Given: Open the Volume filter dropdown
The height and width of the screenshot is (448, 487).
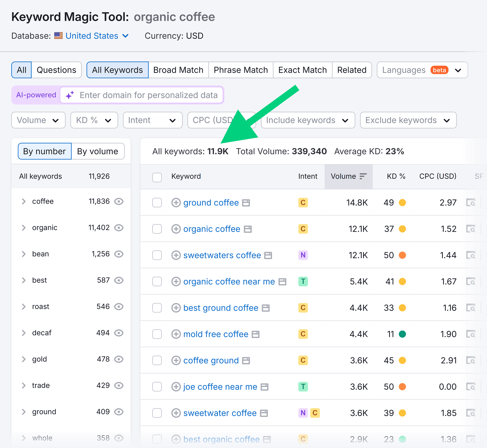Looking at the screenshot, I should pos(38,120).
